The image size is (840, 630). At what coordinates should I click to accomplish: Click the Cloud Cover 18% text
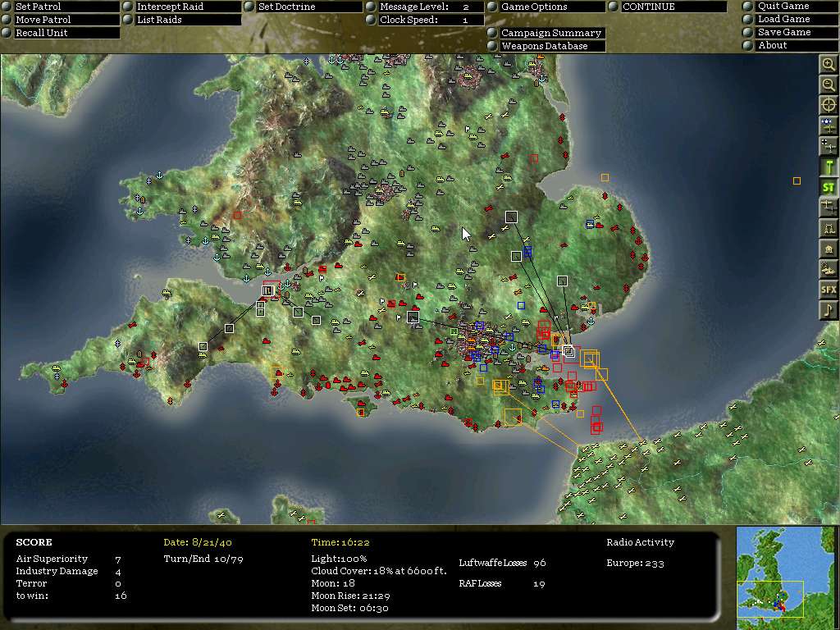click(379, 571)
